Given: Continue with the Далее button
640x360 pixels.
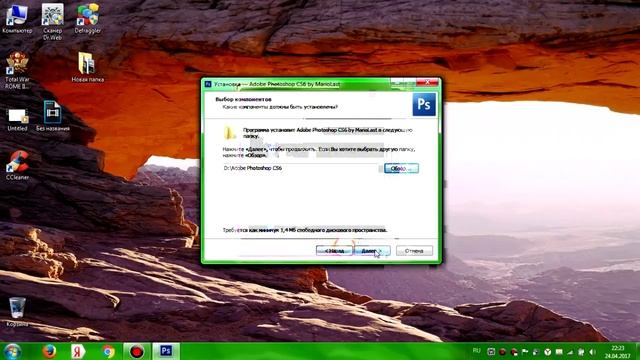Looking at the screenshot, I should [372, 251].
